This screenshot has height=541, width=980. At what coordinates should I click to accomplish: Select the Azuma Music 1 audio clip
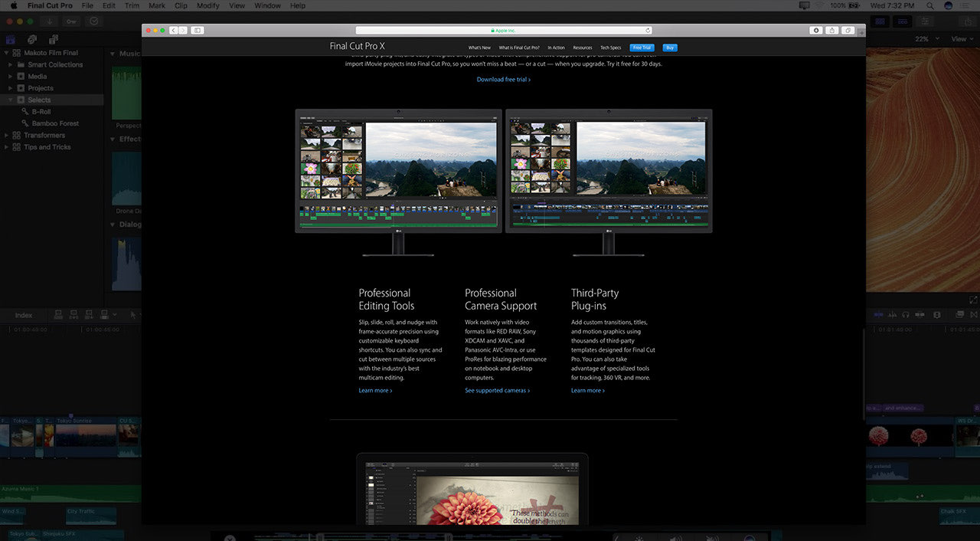tap(70, 493)
